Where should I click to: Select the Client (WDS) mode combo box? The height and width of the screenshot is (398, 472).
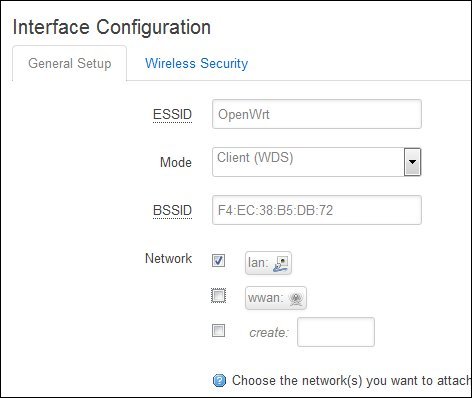317,162
